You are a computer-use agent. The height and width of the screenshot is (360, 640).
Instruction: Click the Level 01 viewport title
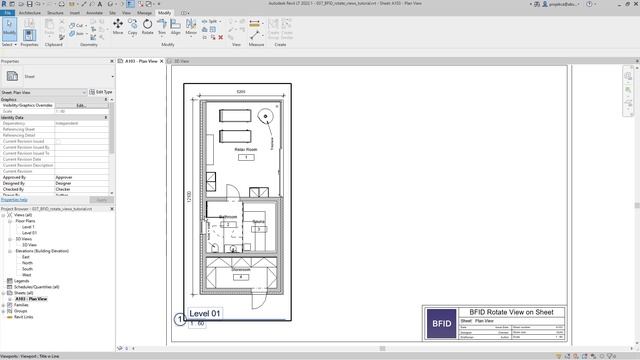pos(204,313)
